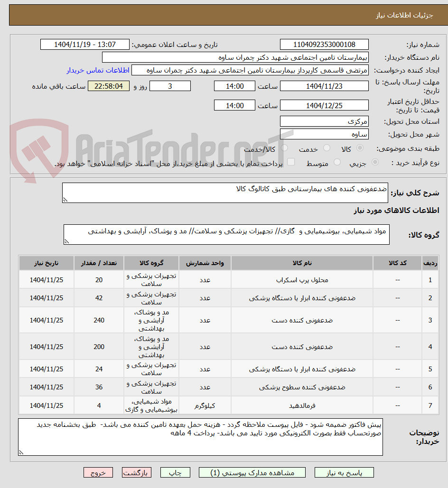This screenshot has height=488, width=448.
Task: Click the 14:00 response deadline time field
Action: click(x=234, y=86)
